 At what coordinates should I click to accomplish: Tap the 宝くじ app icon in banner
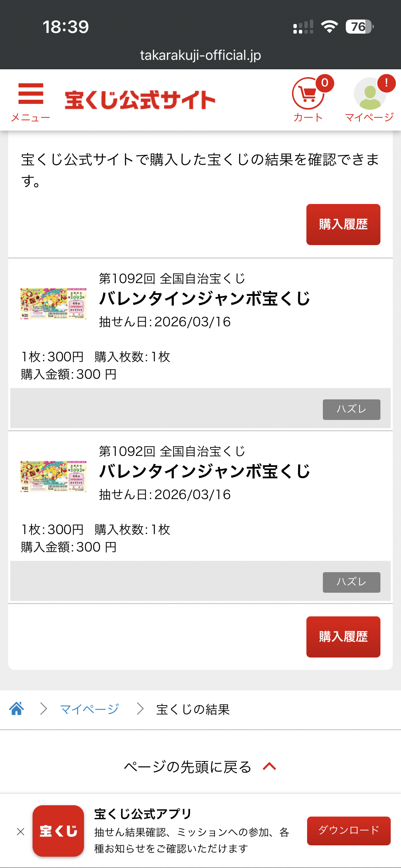point(58,831)
